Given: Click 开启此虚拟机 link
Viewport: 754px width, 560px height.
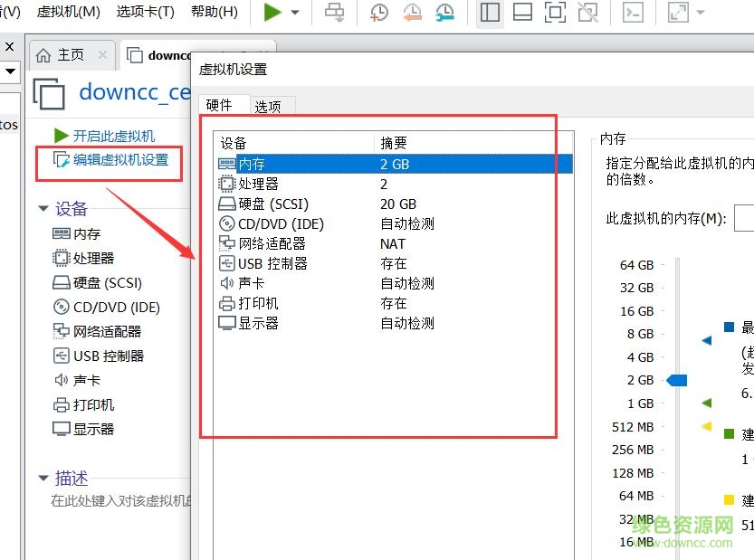Looking at the screenshot, I should point(113,136).
